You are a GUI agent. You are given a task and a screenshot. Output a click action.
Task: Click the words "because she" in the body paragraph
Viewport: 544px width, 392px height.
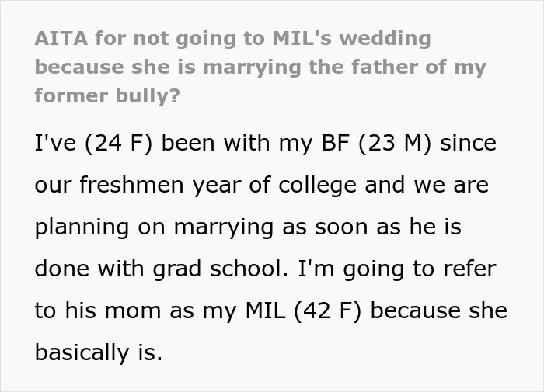[439, 310]
